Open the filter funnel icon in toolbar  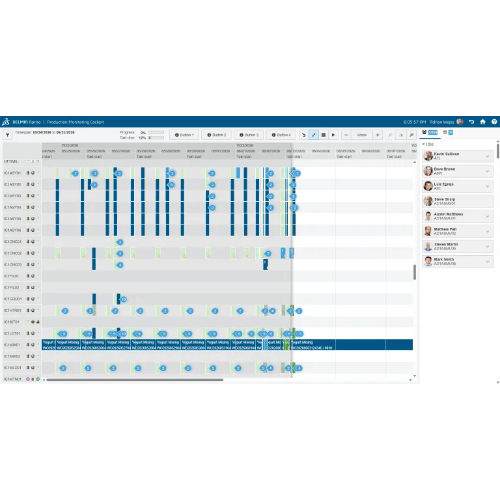click(x=7, y=135)
